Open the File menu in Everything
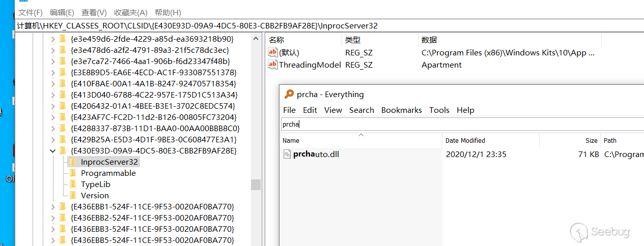The image size is (644, 246). 289,110
